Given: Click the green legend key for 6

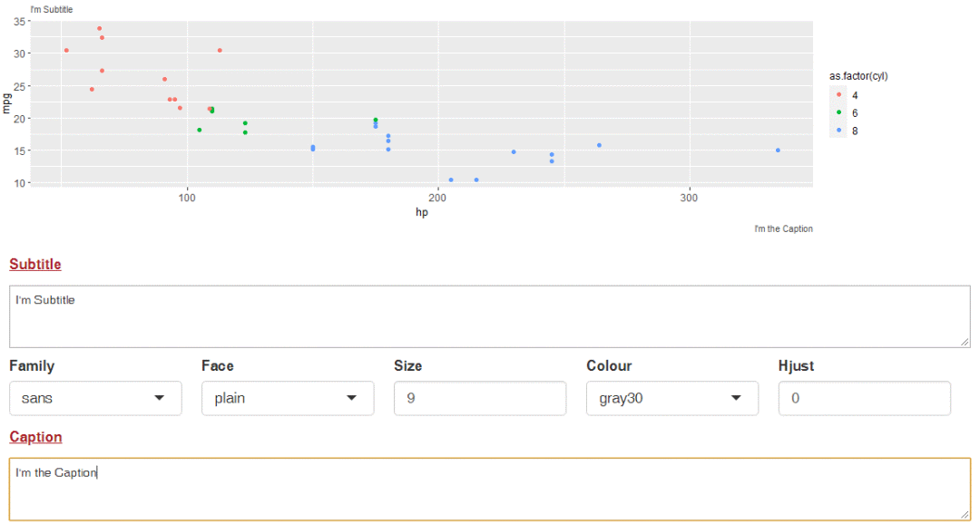Looking at the screenshot, I should 838,112.
